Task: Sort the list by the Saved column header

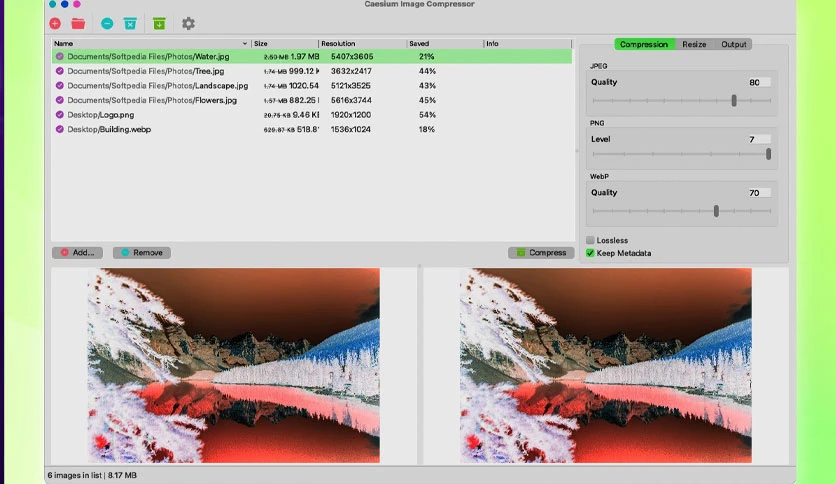Action: coord(445,44)
